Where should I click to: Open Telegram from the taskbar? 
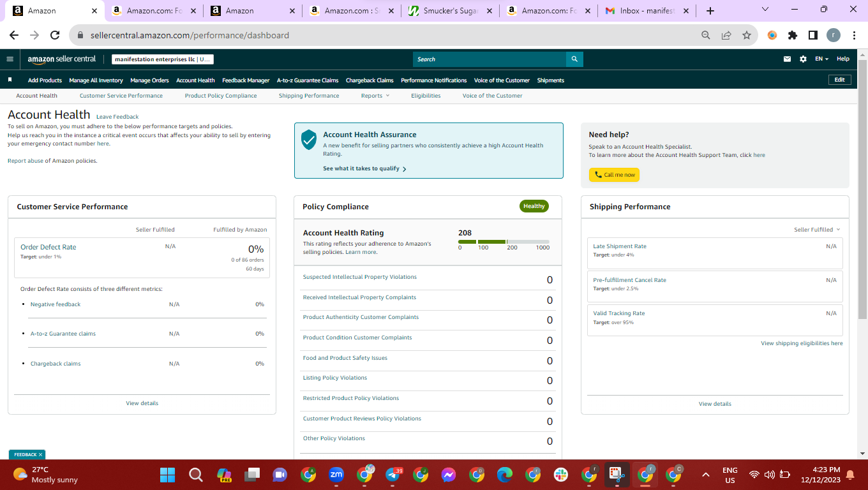click(x=393, y=475)
